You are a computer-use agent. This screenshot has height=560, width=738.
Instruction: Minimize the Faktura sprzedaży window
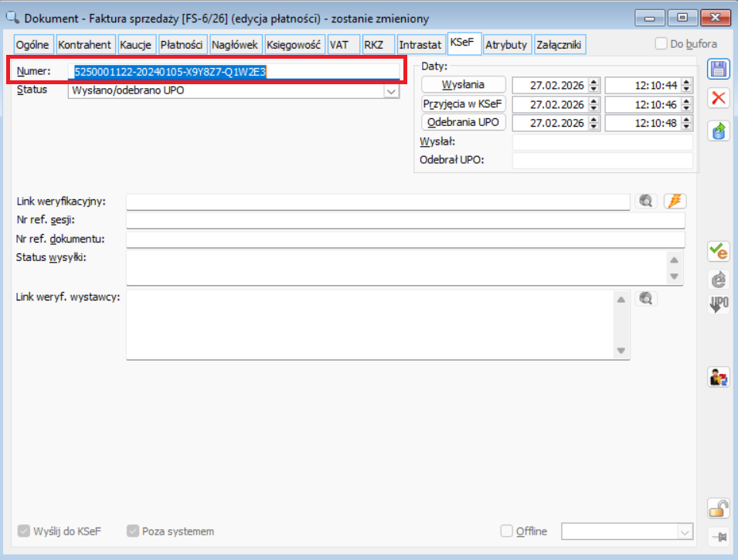pos(649,18)
